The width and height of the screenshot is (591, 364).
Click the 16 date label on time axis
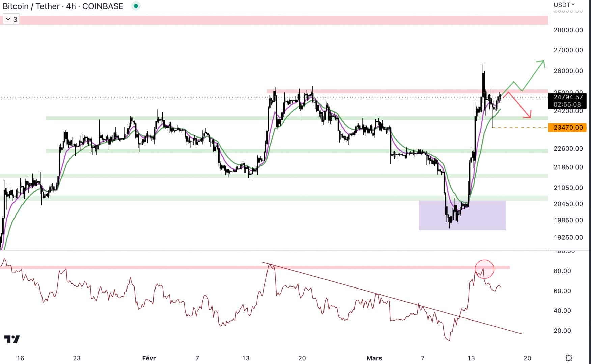click(20, 358)
